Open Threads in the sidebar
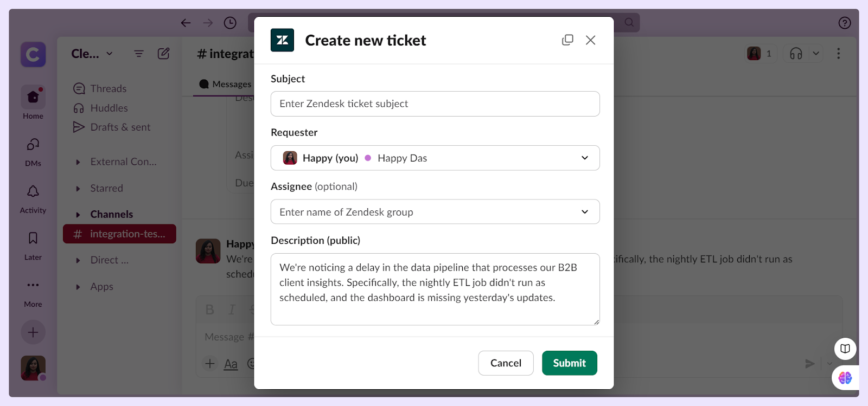The image size is (868, 406). coord(100,88)
